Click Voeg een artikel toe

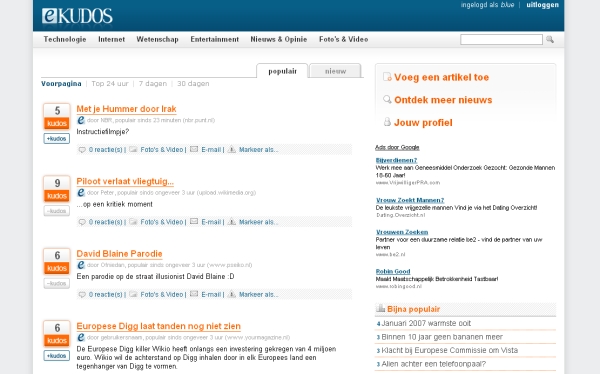point(442,77)
